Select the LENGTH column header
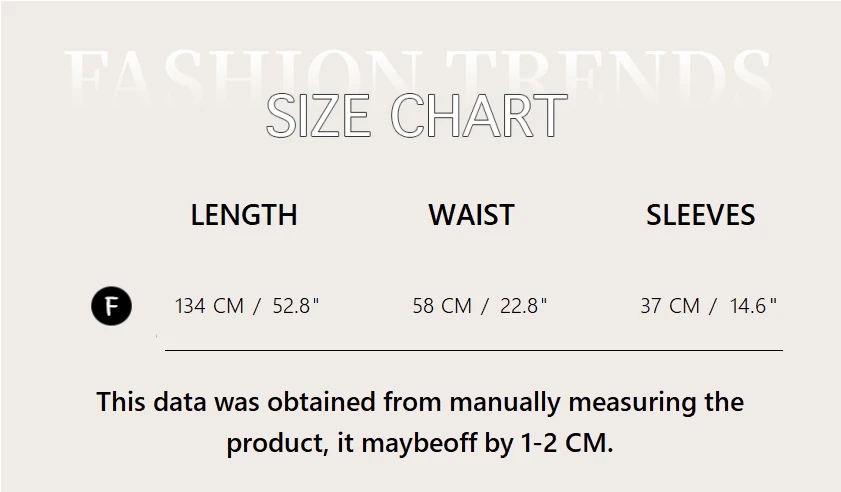 (244, 215)
